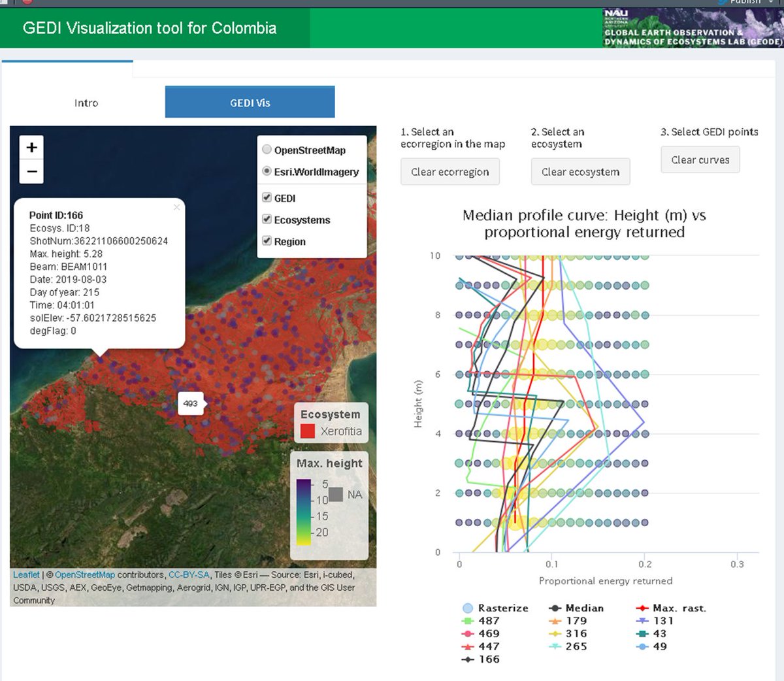784x681 pixels.
Task: Close the Point ID:166 popup
Action: (176, 207)
